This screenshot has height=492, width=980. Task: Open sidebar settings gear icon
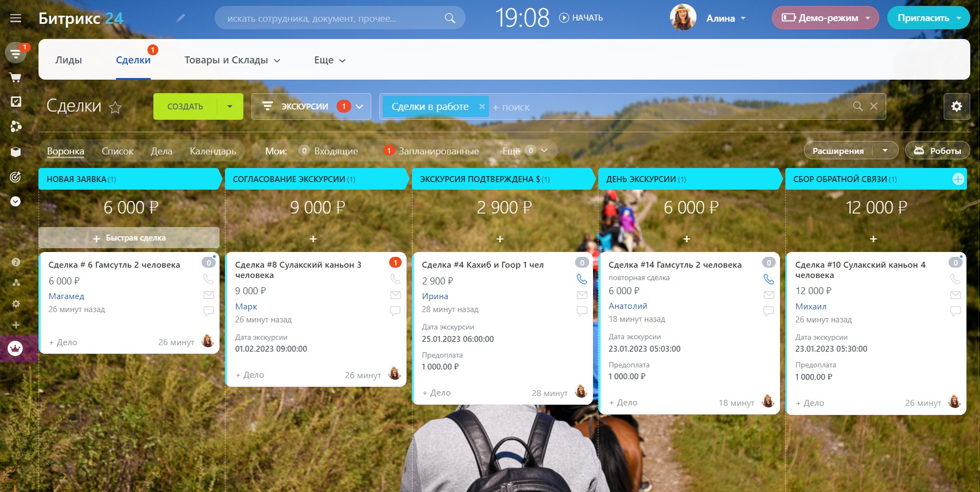16,304
